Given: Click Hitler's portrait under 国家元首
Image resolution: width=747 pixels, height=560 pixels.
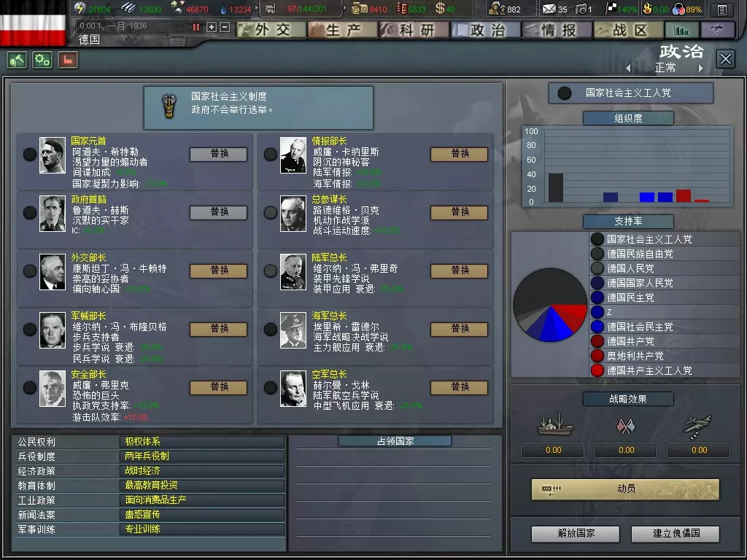Looking at the screenshot, I should [53, 155].
